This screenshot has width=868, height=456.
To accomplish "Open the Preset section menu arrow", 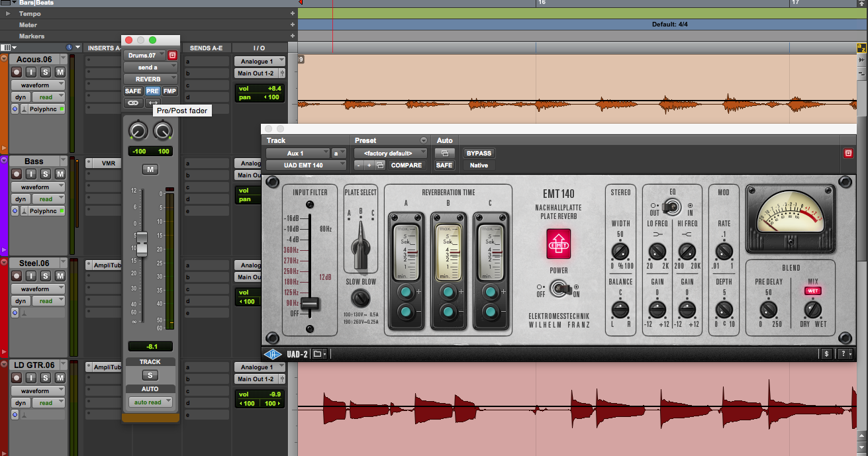I will [424, 140].
